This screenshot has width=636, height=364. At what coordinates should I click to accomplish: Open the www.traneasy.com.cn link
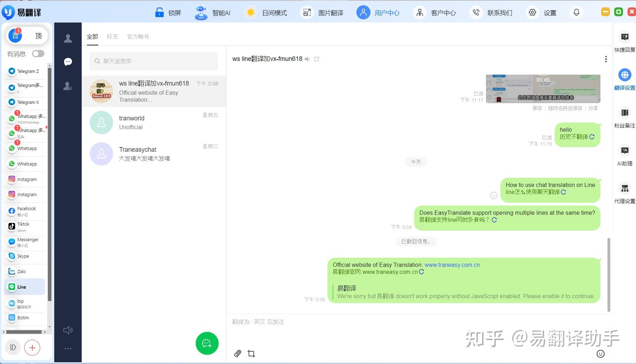tap(452, 265)
